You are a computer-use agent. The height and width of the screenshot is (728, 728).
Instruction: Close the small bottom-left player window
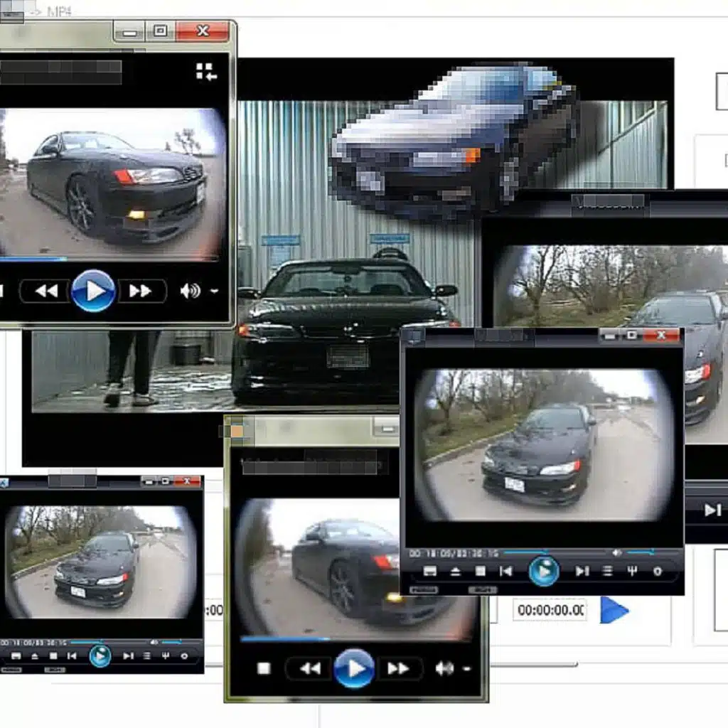pyautogui.click(x=187, y=481)
